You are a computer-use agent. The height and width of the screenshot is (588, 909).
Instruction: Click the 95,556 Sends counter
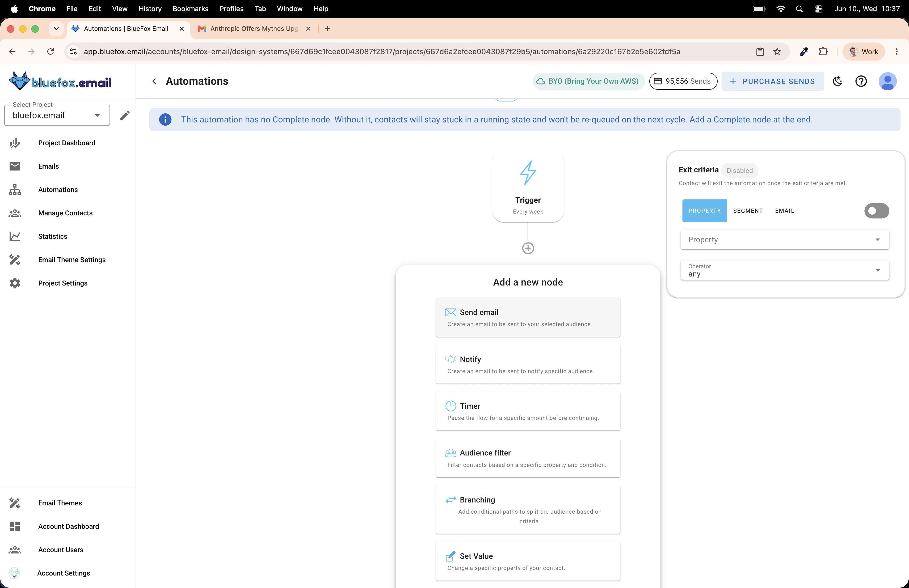click(683, 81)
